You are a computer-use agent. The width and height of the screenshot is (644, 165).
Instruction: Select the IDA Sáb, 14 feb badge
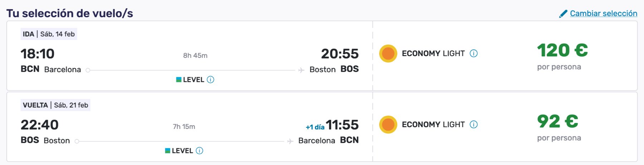[49, 34]
